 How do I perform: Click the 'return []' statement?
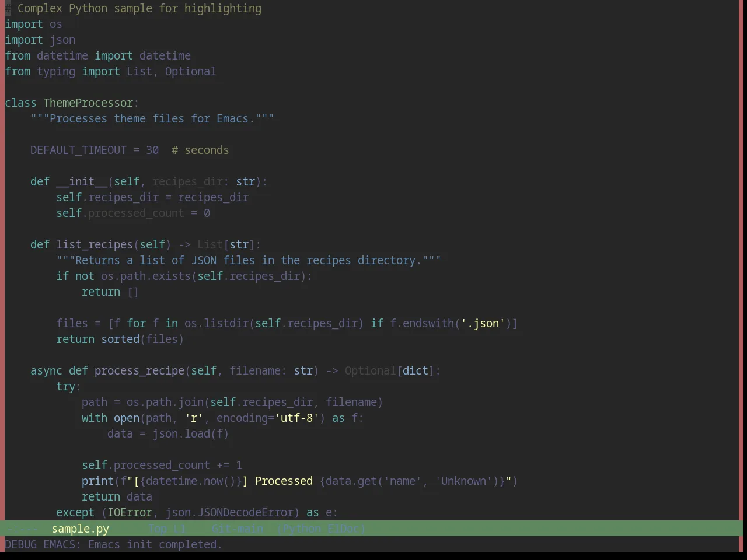(110, 292)
